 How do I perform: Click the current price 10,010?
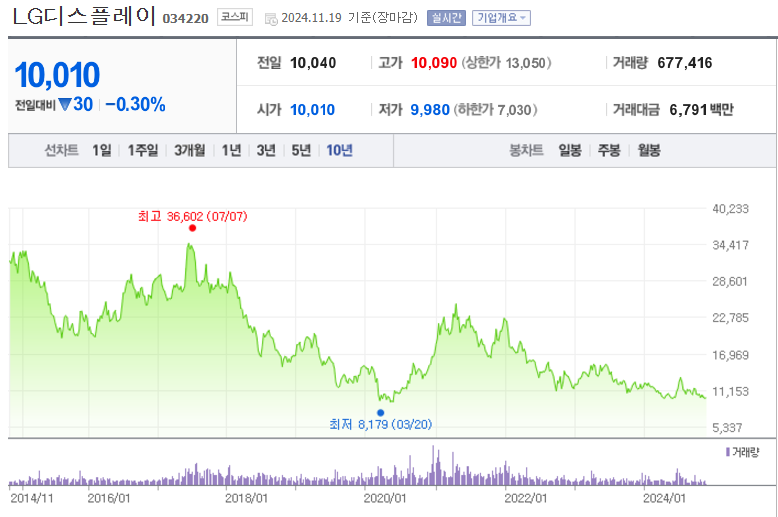[x=58, y=75]
